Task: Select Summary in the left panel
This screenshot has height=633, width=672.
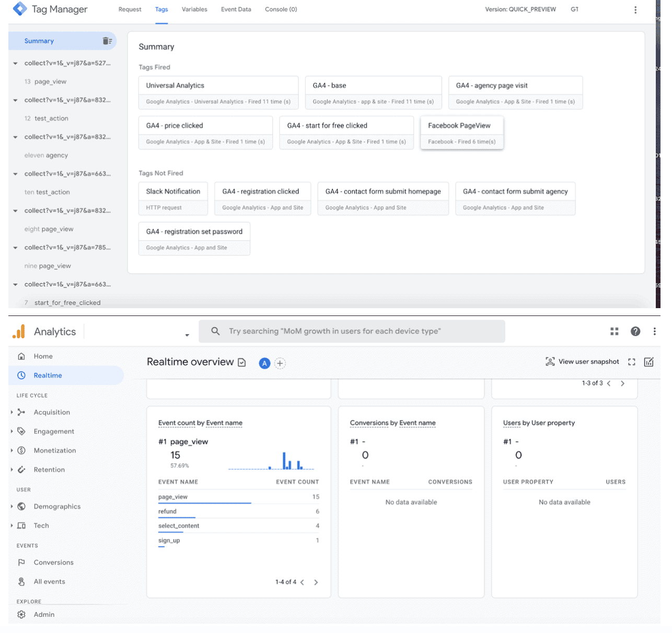Action: [x=62, y=41]
